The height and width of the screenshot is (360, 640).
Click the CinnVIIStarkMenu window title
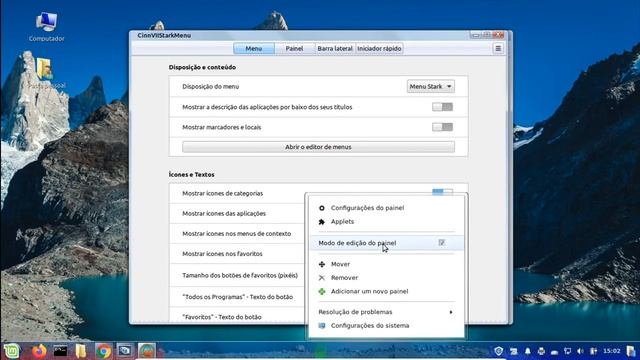164,36
